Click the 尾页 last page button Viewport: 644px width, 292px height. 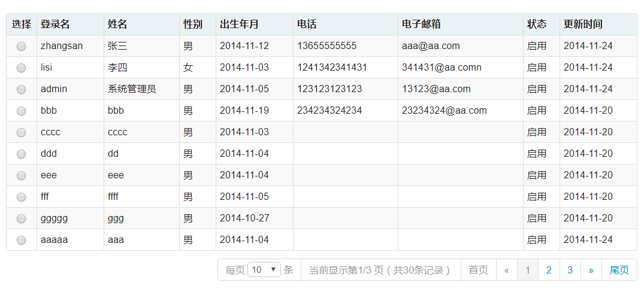coord(619,270)
